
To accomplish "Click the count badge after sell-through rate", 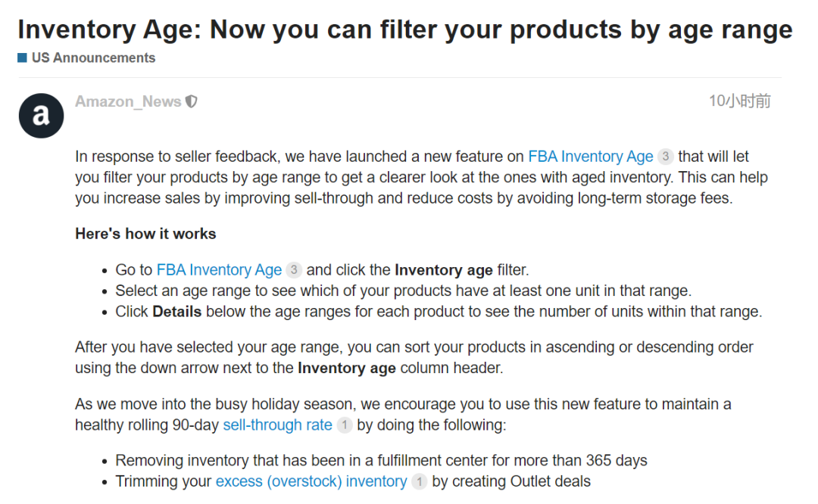I will click(x=344, y=425).
